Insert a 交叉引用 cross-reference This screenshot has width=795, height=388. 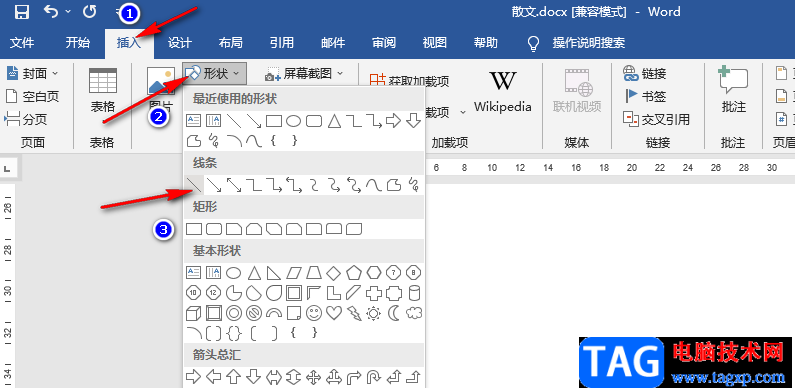[656, 119]
